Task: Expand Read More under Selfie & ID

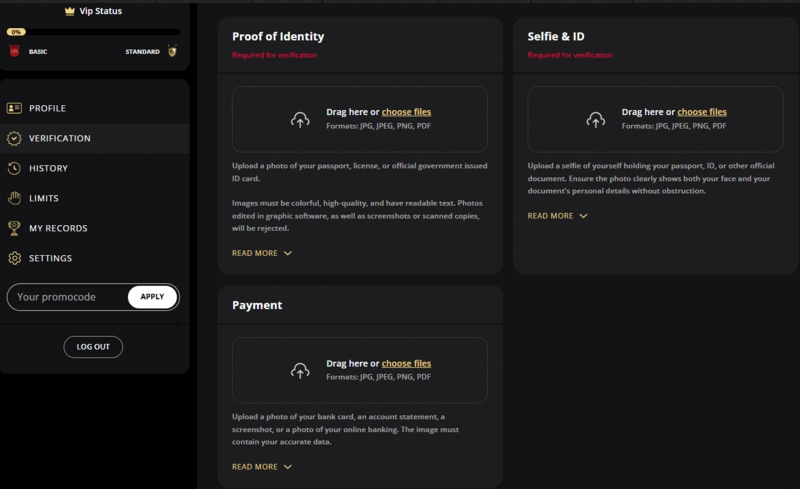Action: (x=557, y=215)
